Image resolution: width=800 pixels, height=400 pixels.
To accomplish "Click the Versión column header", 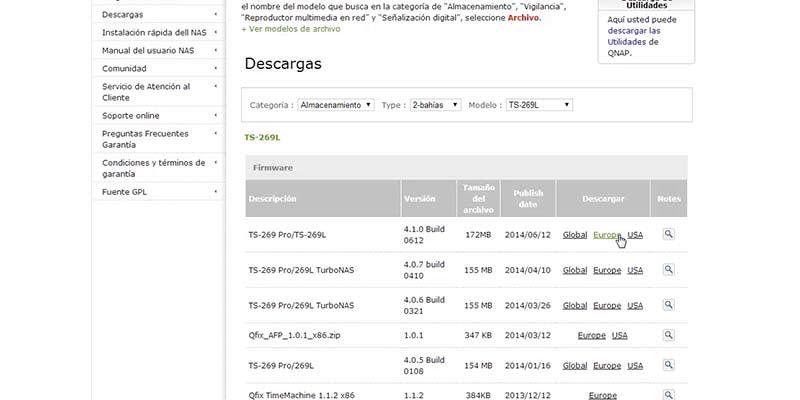I will pos(429,198).
